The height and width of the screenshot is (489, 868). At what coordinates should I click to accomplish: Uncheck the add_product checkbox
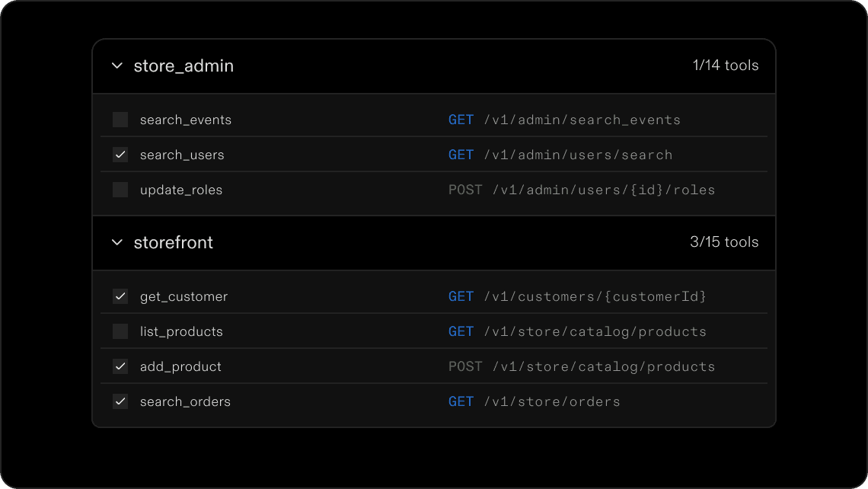(x=120, y=366)
